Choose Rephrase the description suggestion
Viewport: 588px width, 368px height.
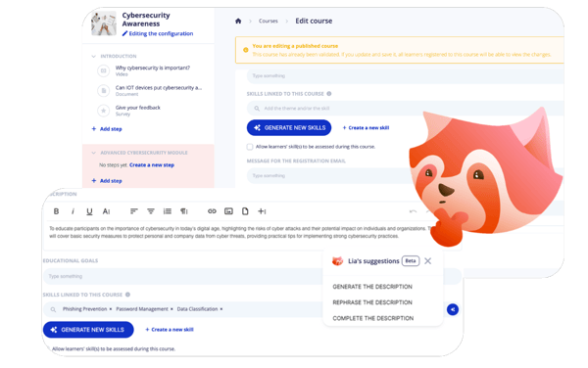pos(372,302)
